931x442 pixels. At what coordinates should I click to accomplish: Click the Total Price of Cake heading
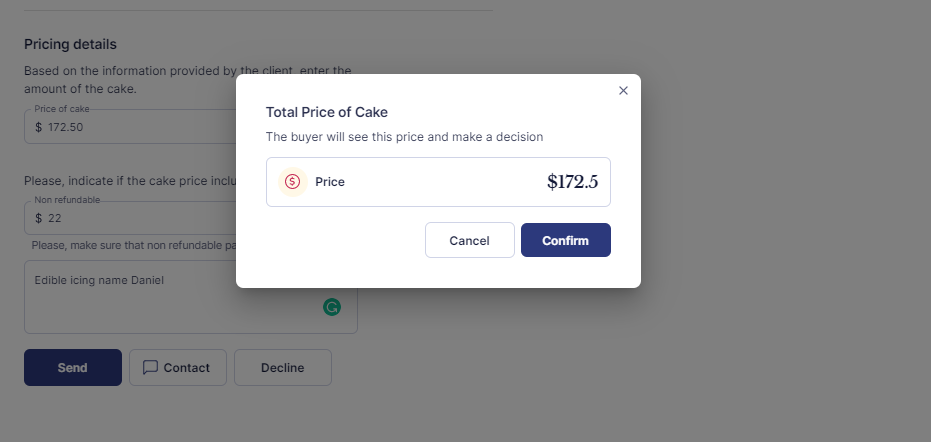tap(327, 112)
